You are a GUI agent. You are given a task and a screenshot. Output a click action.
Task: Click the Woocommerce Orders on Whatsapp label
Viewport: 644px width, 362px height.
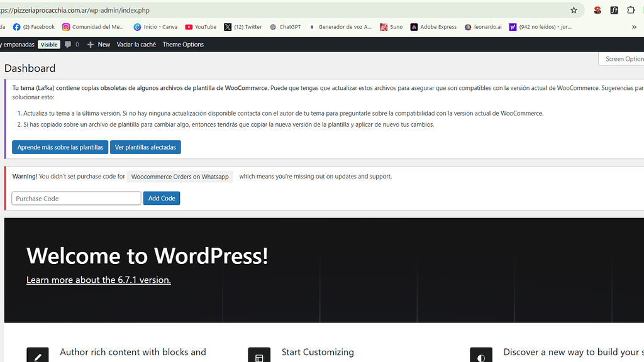pyautogui.click(x=180, y=177)
